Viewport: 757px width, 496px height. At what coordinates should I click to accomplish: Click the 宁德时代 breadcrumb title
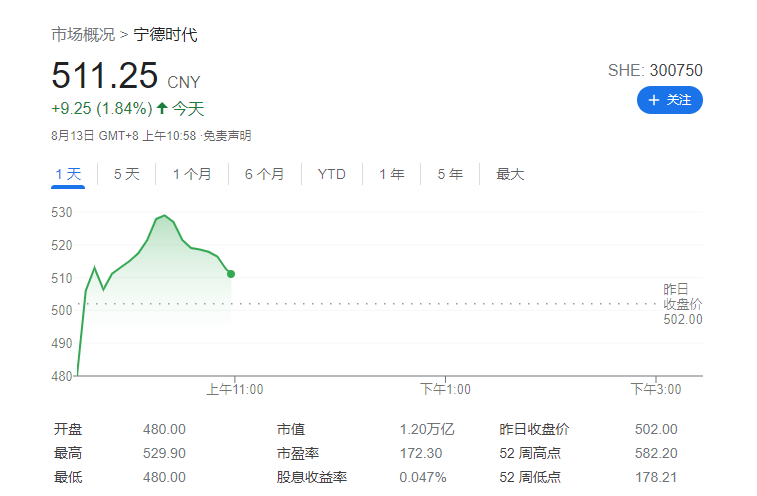[x=166, y=35]
